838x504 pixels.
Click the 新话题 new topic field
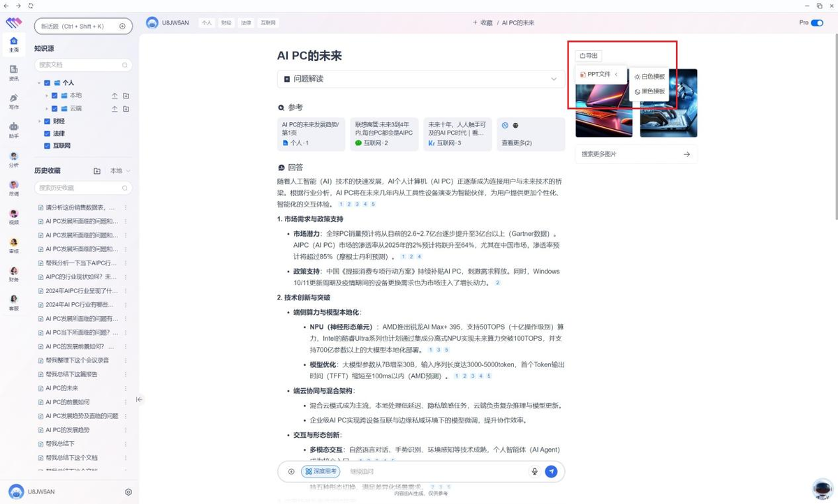(83, 27)
